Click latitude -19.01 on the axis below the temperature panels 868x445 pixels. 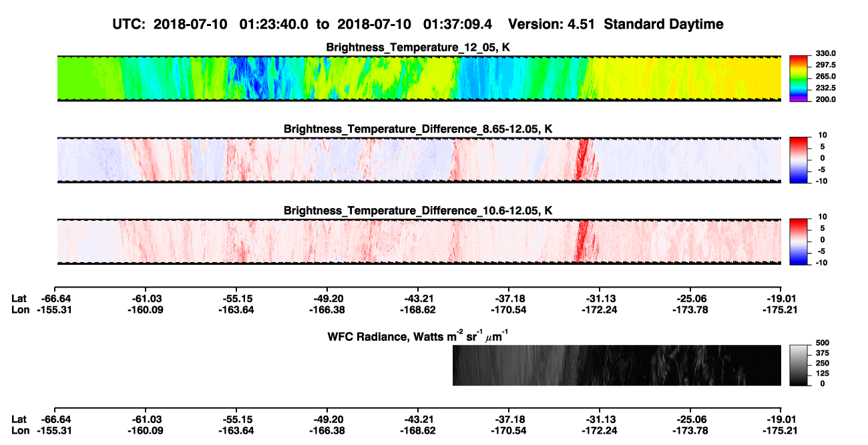781,298
